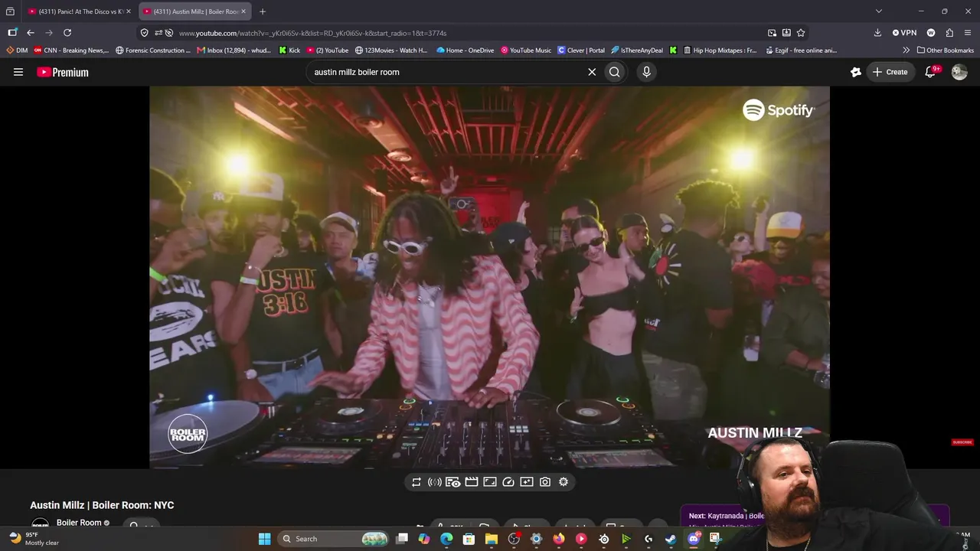Open the browser main menu
Screen dimensions: 980x551
(x=968, y=33)
